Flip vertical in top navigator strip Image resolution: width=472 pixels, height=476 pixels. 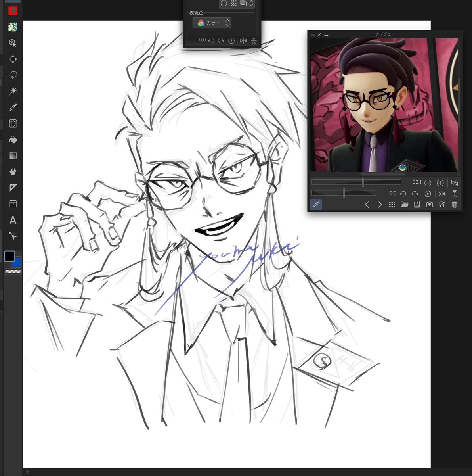(254, 40)
